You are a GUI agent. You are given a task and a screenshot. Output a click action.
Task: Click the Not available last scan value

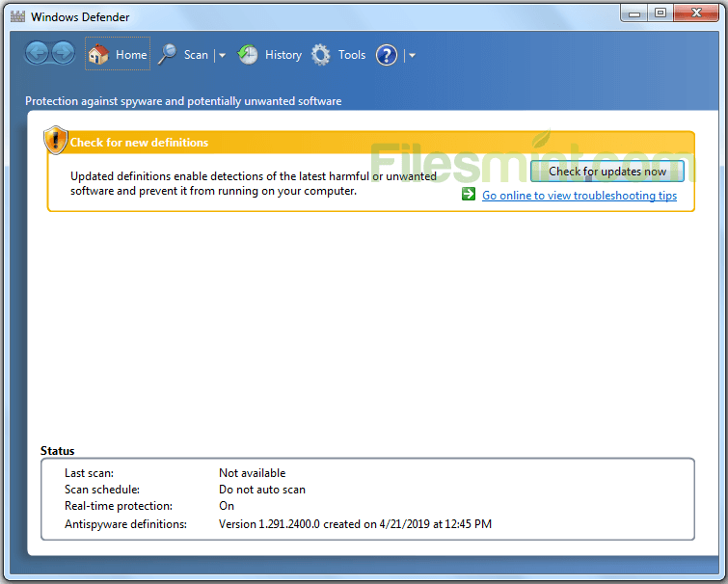tap(252, 473)
